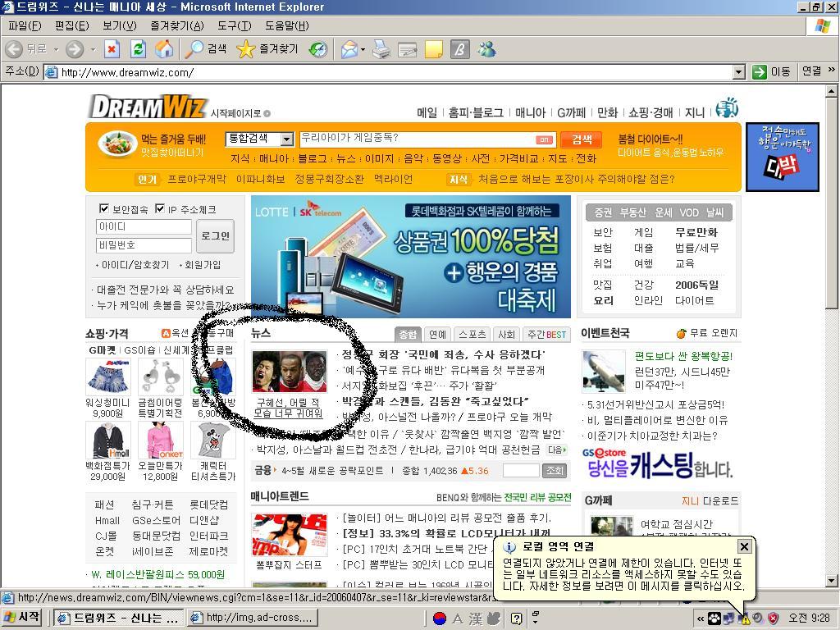Refresh the page with the toolbar icon
The width and height of the screenshot is (840, 630).
click(138, 49)
